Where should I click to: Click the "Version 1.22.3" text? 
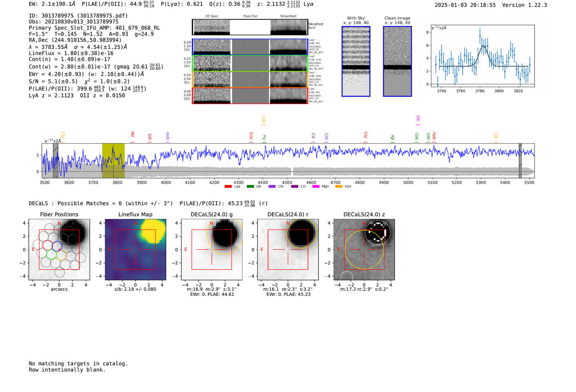(x=525, y=5)
